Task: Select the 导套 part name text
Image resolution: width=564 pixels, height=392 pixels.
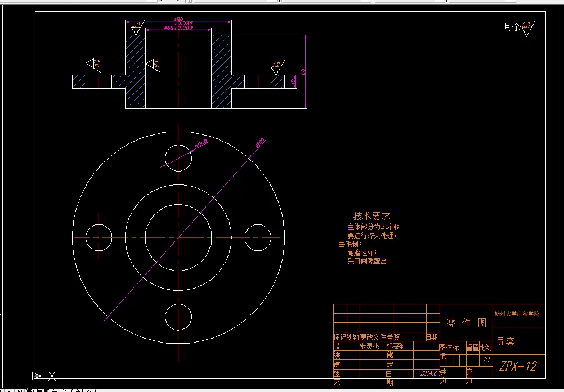Action: point(505,341)
